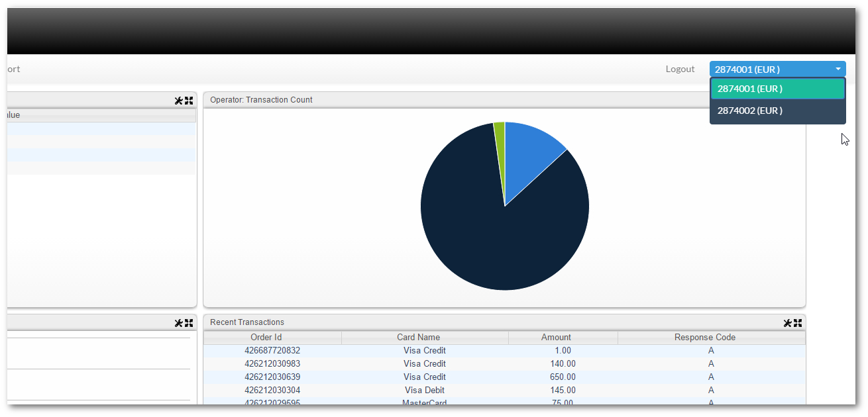Click the Amount column header
This screenshot has width=868, height=417.
(x=563, y=338)
